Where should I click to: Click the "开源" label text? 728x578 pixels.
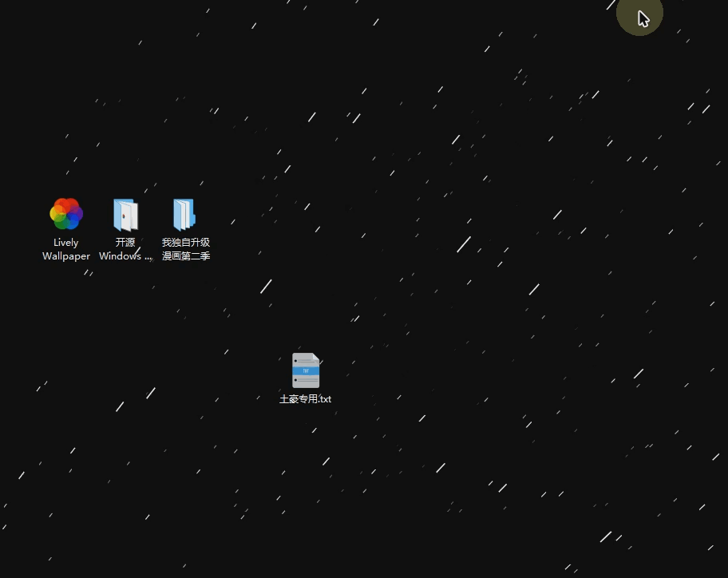pyautogui.click(x=125, y=243)
